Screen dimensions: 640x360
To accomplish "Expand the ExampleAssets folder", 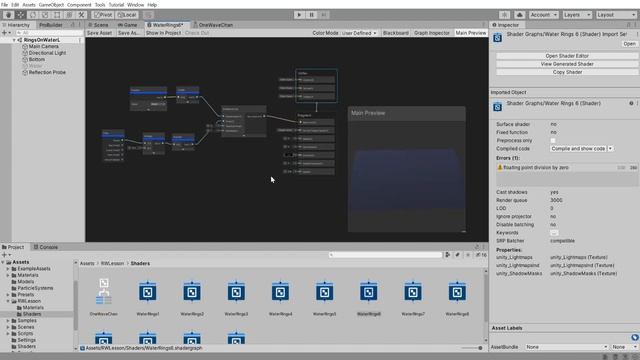I will [8, 269].
